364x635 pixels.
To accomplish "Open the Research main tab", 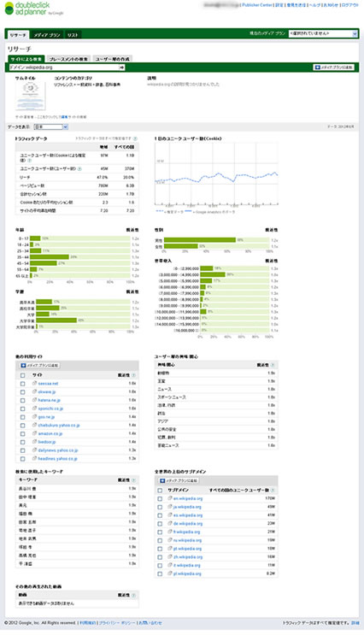I will tap(18, 35).
